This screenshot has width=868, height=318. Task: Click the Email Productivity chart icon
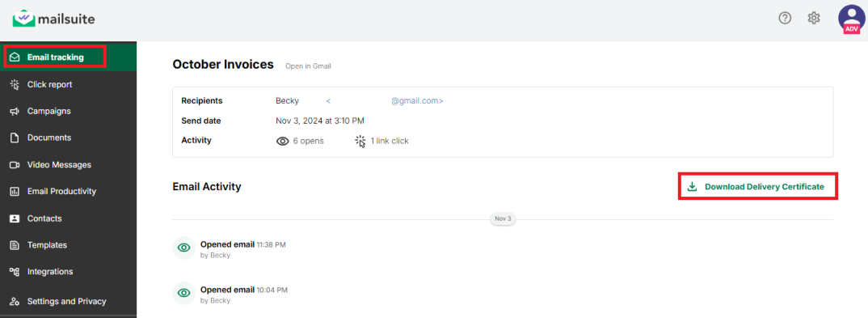(15, 192)
